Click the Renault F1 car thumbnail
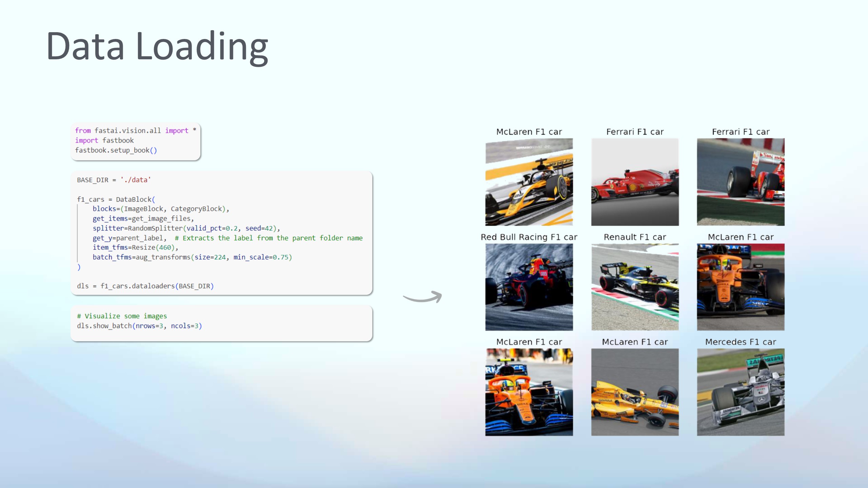 (635, 287)
